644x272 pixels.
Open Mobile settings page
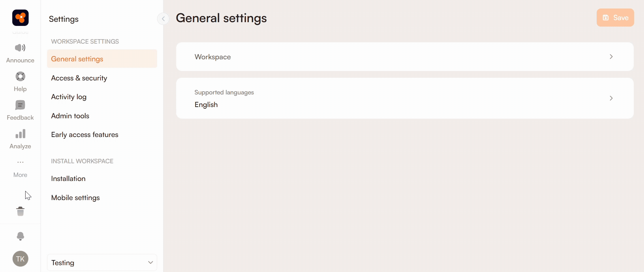click(75, 198)
